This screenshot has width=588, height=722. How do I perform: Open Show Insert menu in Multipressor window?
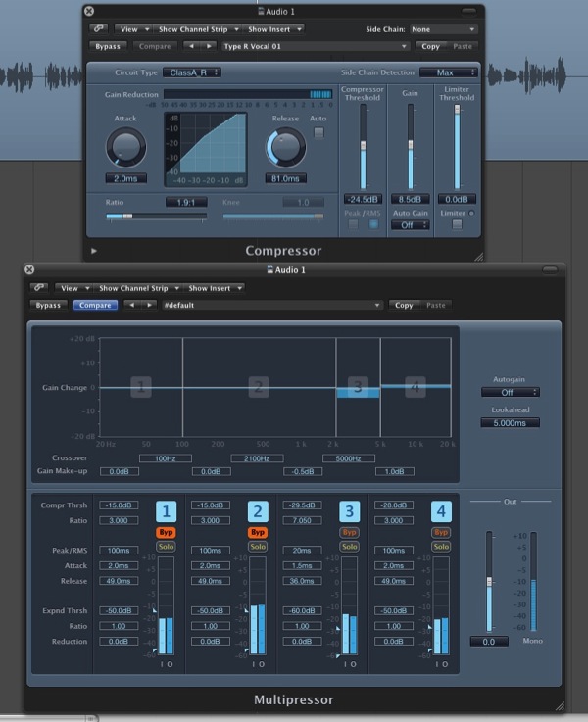pos(214,288)
